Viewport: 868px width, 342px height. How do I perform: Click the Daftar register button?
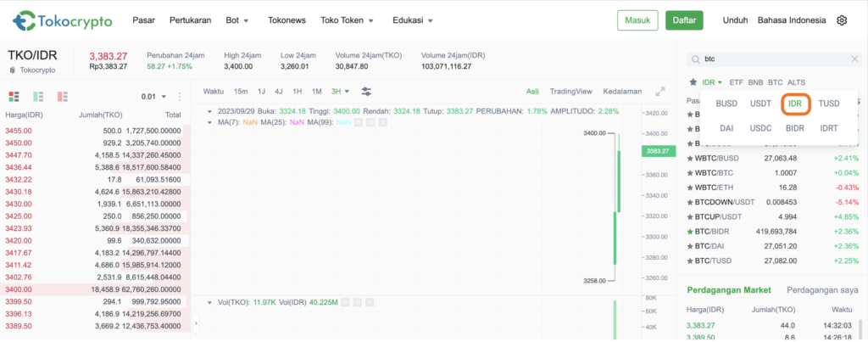[x=684, y=20]
